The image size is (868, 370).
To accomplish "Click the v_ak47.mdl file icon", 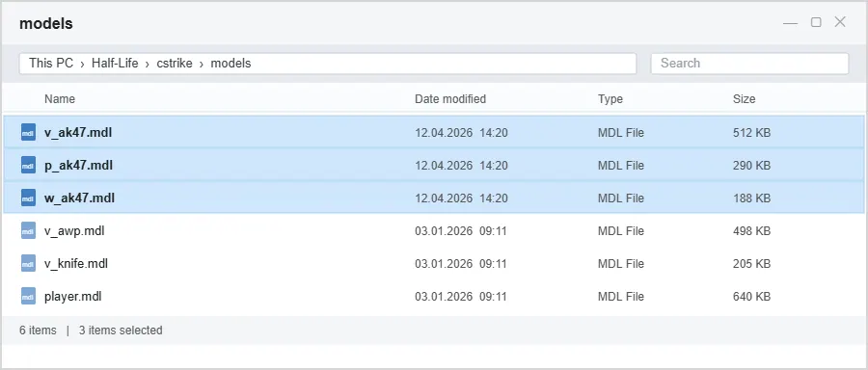I will coord(28,133).
